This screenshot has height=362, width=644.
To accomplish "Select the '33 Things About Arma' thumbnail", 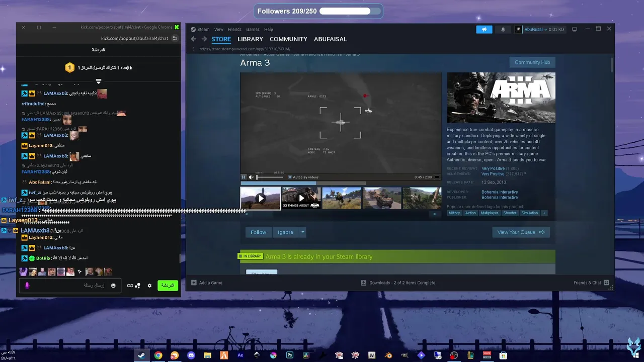I will pos(301,198).
